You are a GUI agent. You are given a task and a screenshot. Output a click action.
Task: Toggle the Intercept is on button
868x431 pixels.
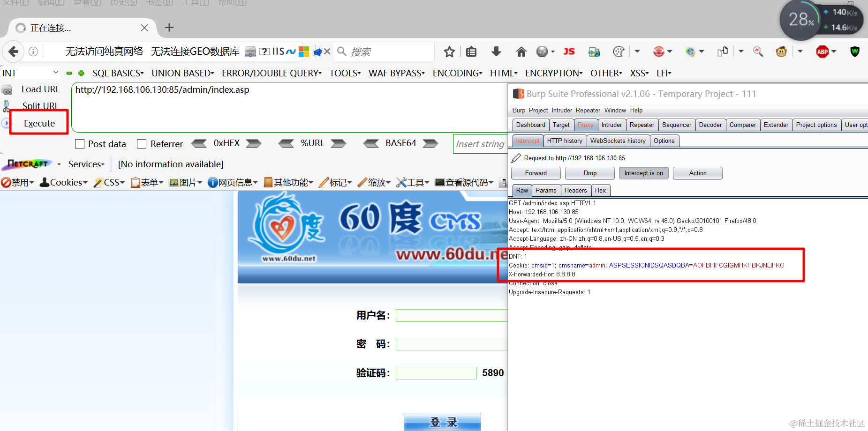(643, 173)
